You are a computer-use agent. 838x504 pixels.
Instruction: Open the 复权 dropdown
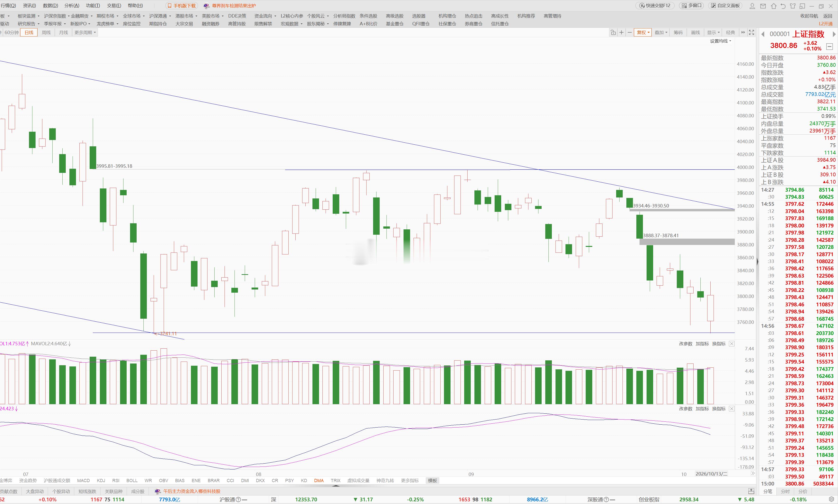click(643, 33)
